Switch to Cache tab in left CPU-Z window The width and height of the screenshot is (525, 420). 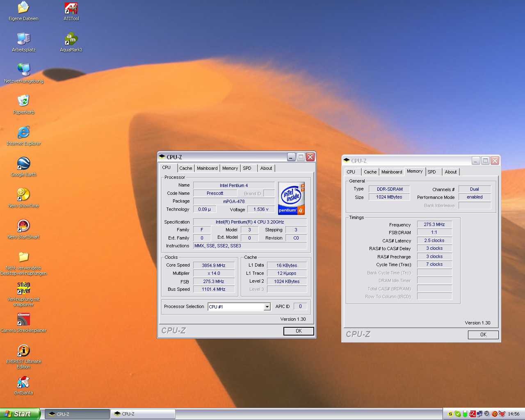click(185, 168)
